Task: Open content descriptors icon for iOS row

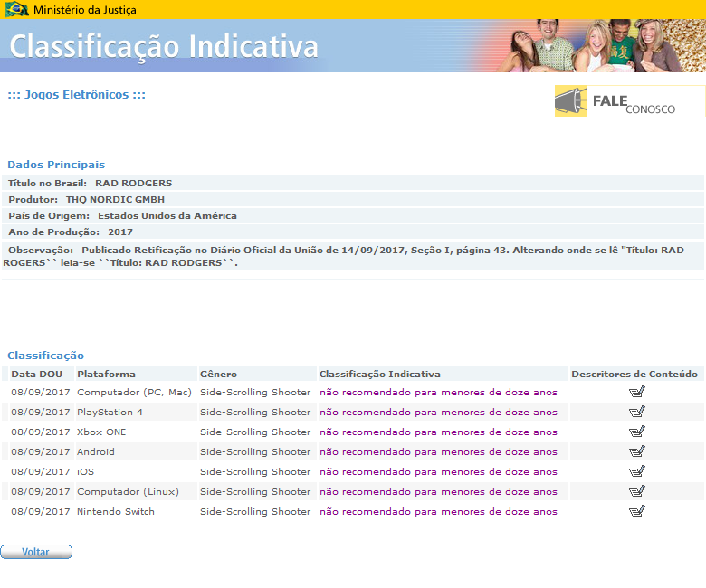Action: (x=636, y=471)
